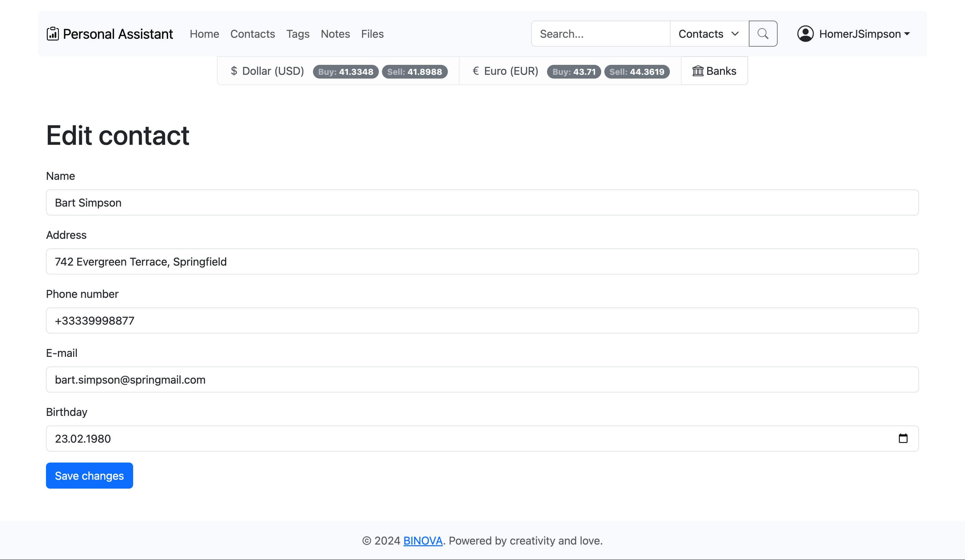Open the Tags section
The height and width of the screenshot is (560, 965).
tap(298, 34)
